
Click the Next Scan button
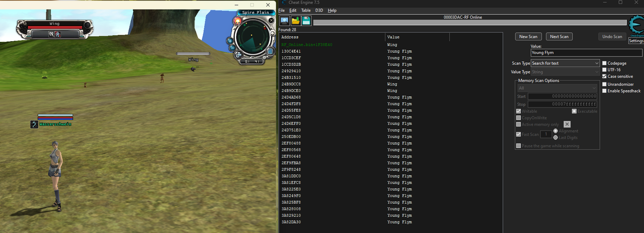coord(559,37)
